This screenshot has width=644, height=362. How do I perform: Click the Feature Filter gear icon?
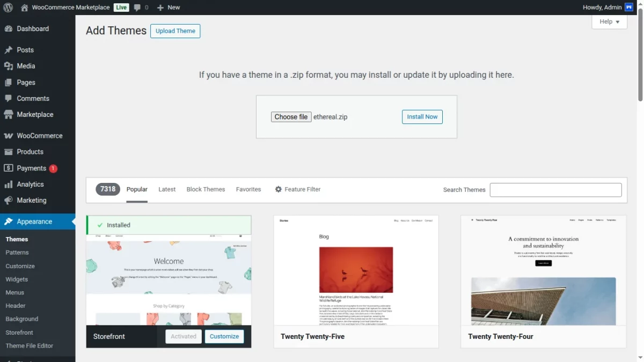point(278,189)
